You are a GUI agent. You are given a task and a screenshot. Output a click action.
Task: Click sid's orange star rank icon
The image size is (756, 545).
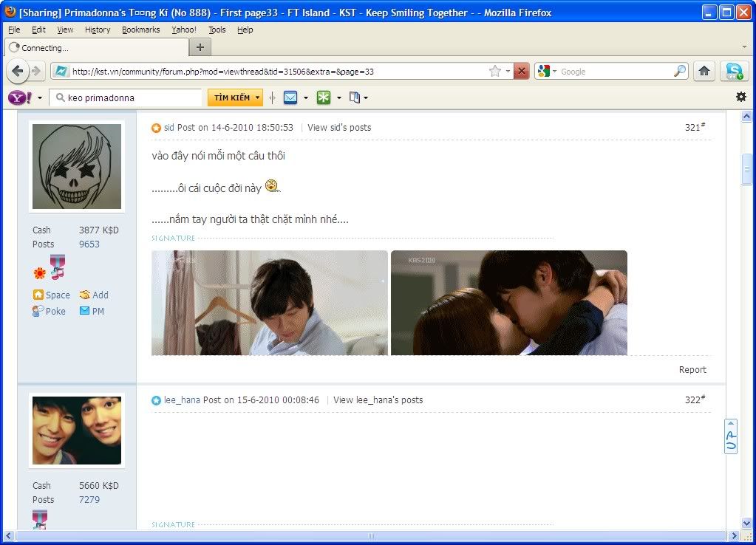(x=156, y=128)
